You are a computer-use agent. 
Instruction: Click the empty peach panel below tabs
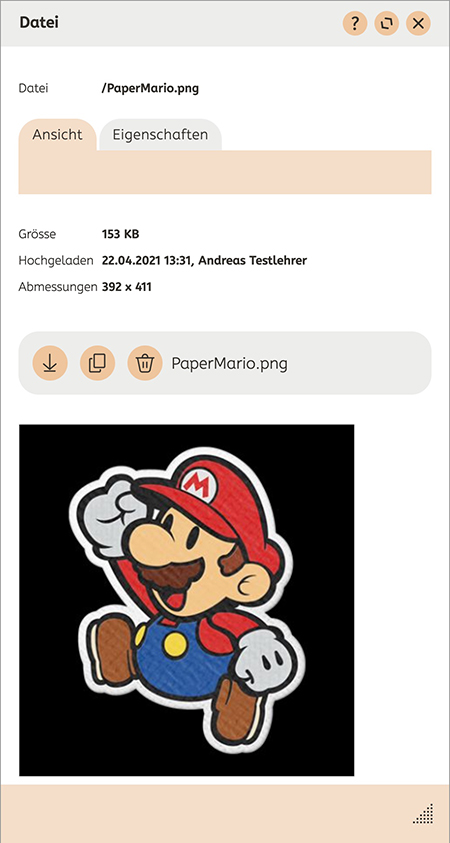[x=225, y=172]
